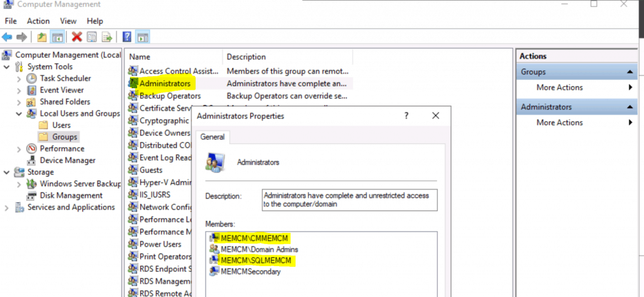
Task: Select the MEMCM\CMMEMCM member
Action: [x=255, y=238]
